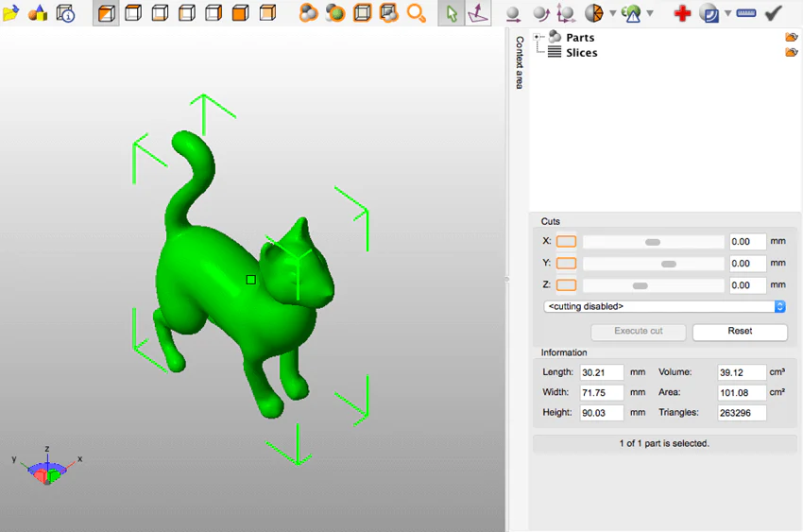Switch to the back view cube
Screen dimensions: 803x532
point(267,13)
